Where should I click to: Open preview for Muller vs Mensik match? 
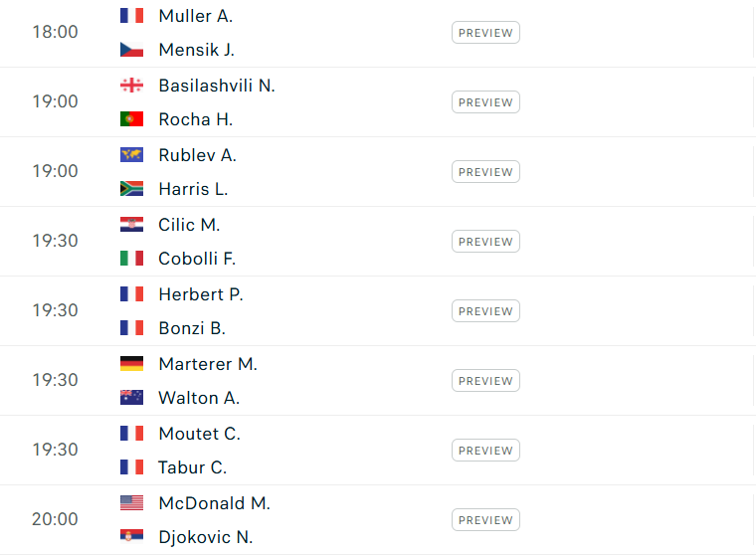(x=485, y=33)
